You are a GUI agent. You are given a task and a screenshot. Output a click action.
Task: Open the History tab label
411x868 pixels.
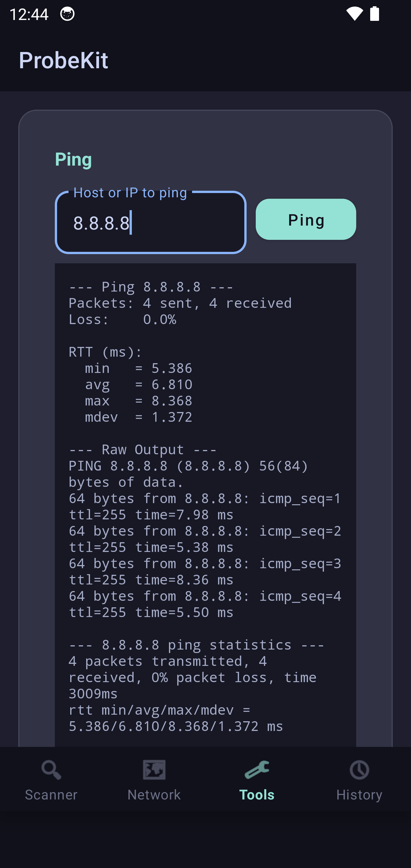(x=359, y=795)
